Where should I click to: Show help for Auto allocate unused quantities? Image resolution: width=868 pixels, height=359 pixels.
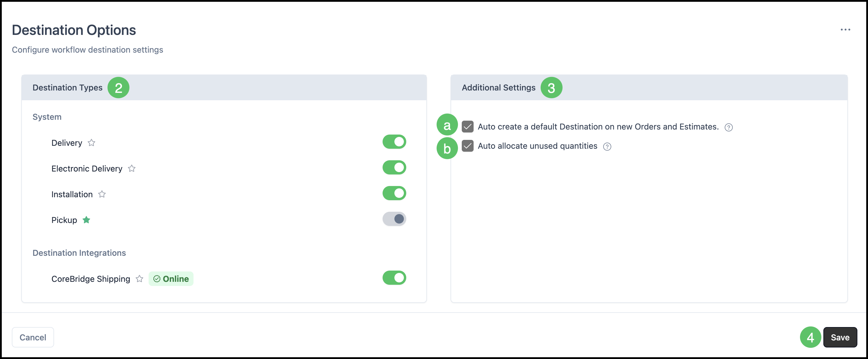point(607,146)
